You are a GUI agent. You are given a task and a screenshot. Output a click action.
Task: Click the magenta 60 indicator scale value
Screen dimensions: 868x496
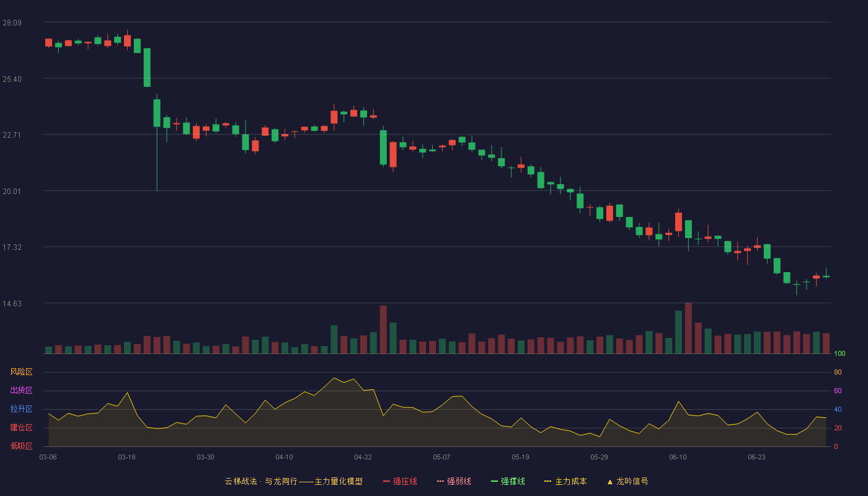click(x=838, y=391)
